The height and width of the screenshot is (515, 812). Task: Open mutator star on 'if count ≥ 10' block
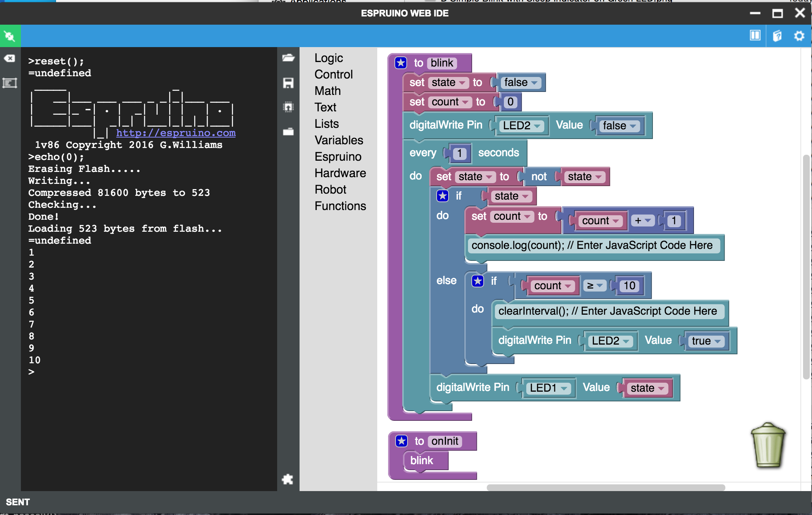point(478,281)
